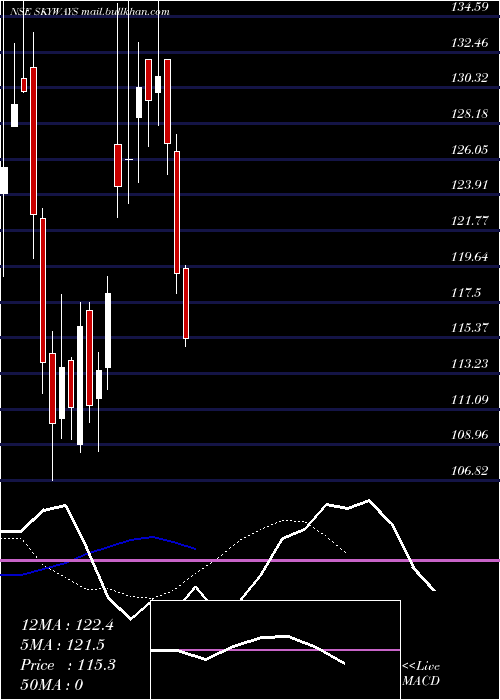Click the 130.32 price level label
The height and width of the screenshot is (700, 500).
469,78
